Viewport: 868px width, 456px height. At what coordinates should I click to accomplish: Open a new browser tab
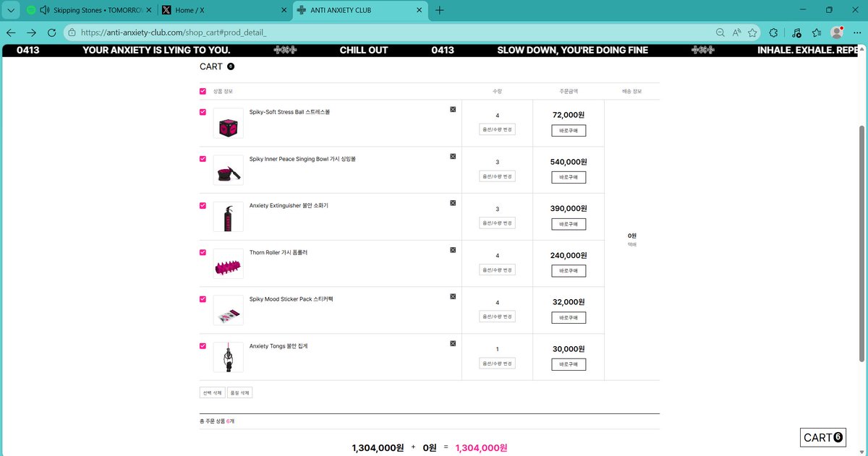440,10
